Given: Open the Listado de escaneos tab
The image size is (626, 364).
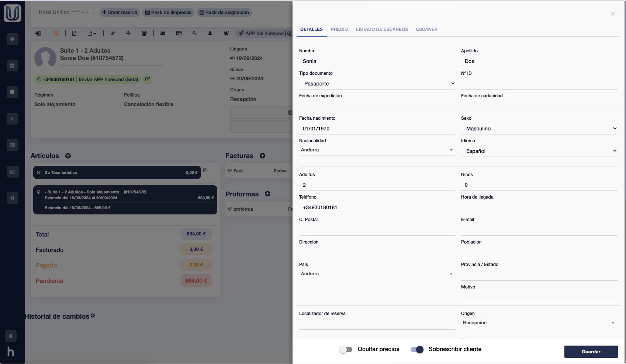Looking at the screenshot, I should (382, 29).
